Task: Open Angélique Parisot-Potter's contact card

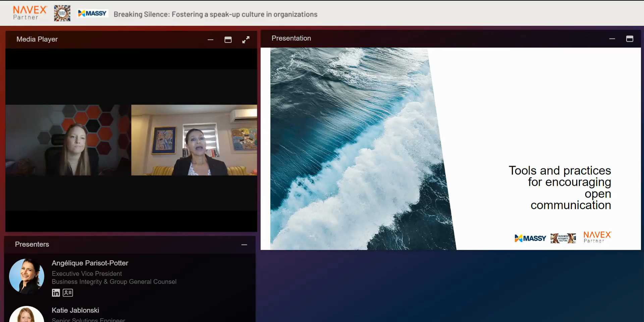Action: coord(68,292)
